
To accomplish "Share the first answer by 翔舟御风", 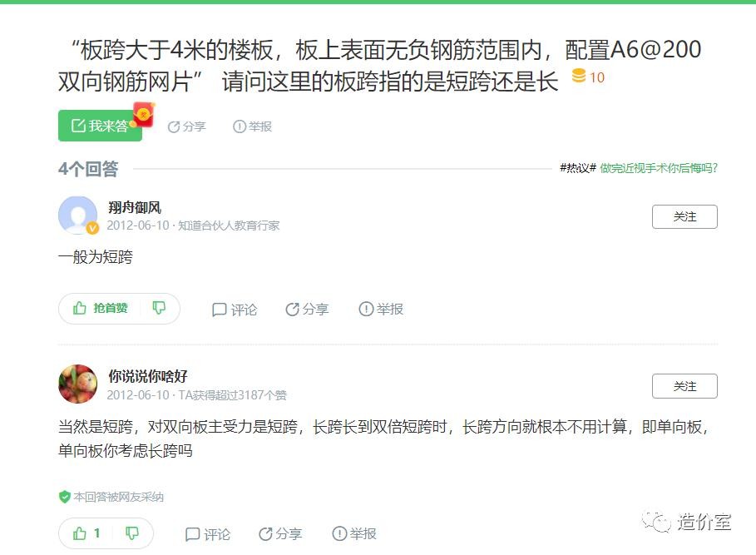I will [307, 309].
